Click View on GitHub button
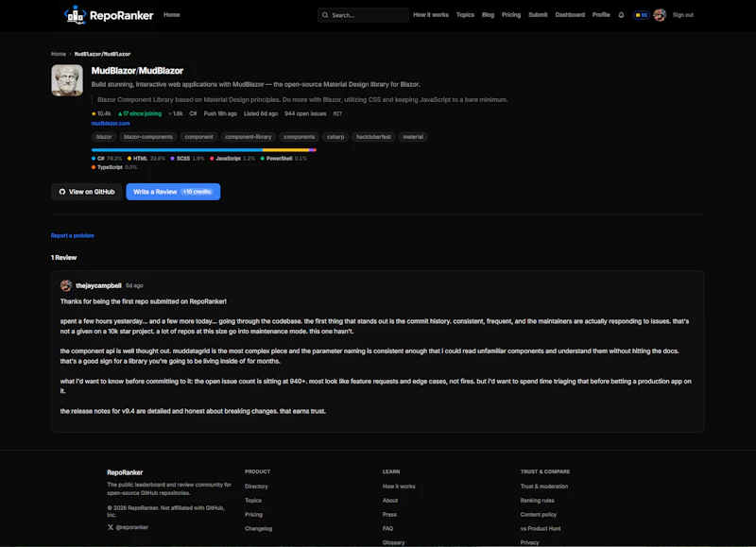Viewport: 756px width, 547px height. pos(87,192)
